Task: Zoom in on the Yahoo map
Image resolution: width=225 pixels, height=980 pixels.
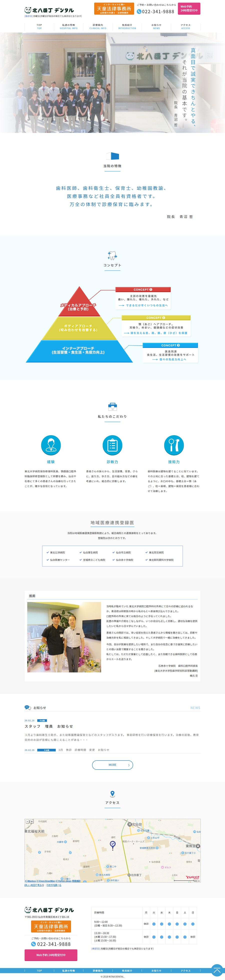Action: click(x=32, y=822)
